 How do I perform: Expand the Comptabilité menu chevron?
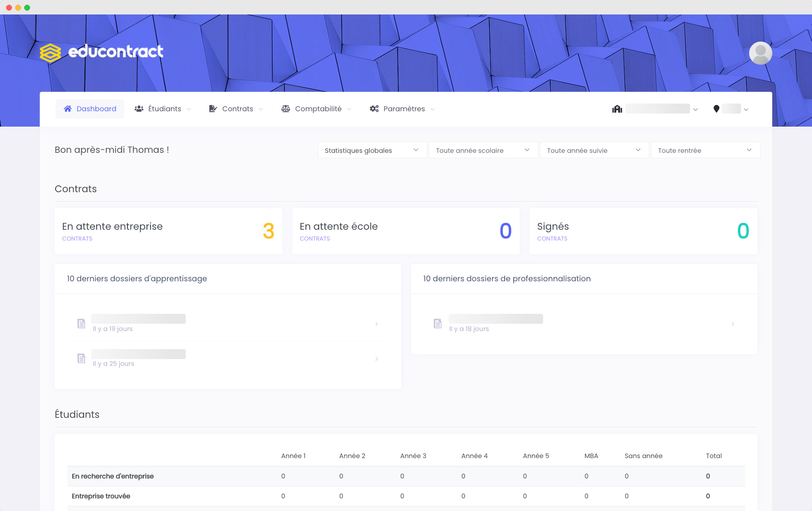[349, 109]
